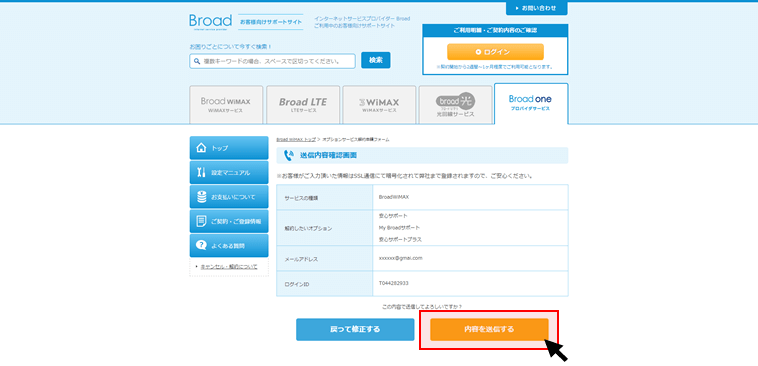The height and width of the screenshot is (366, 758).
Task: Open お問い合わせ link at top right
Action: (537, 8)
